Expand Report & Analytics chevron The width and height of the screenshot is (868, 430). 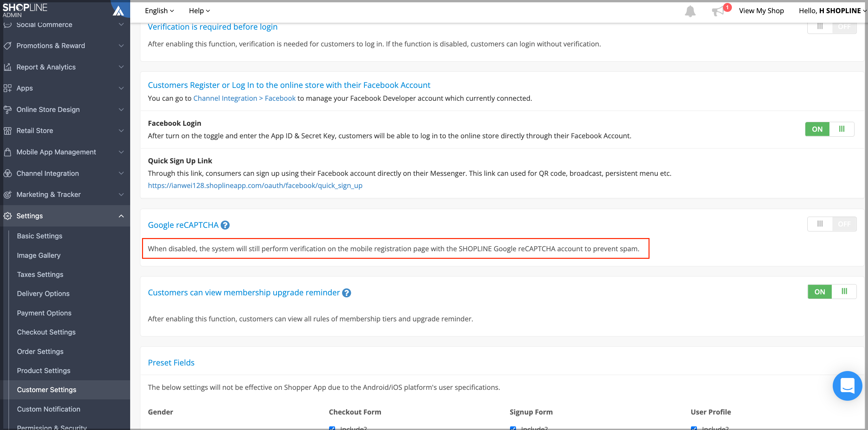[121, 67]
